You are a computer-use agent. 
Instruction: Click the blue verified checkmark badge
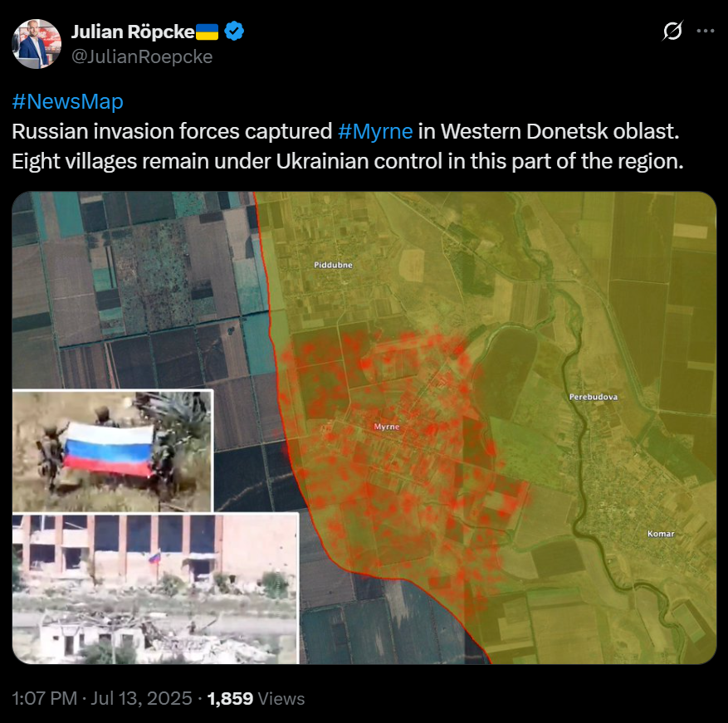coord(234,32)
